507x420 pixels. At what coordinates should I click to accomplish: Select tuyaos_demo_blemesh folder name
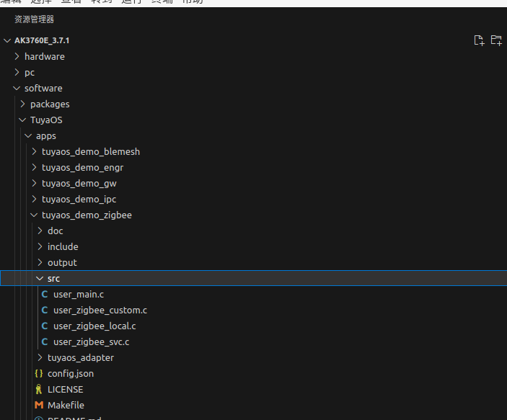click(x=91, y=151)
